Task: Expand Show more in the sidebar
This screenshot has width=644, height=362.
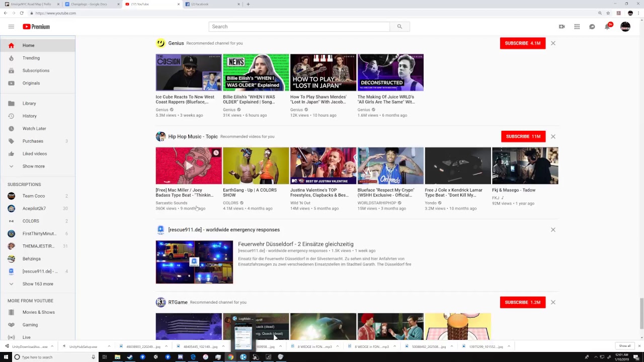Action: (x=38, y=166)
